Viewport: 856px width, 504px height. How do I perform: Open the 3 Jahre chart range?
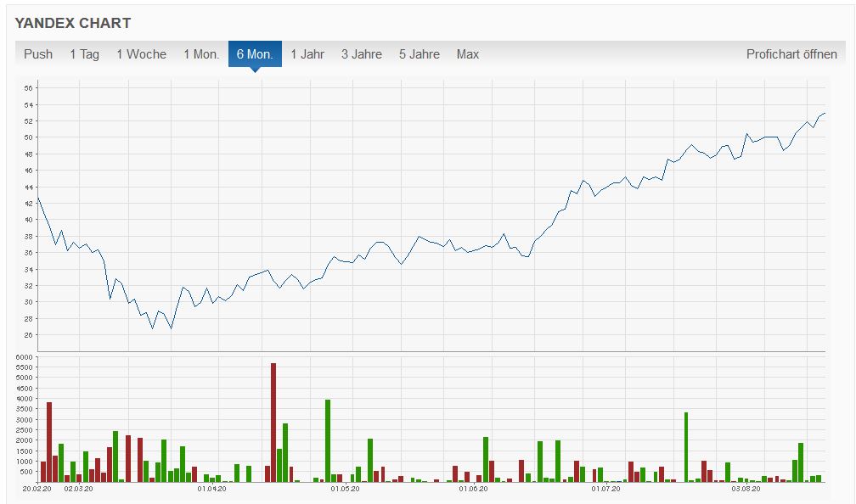pos(362,54)
